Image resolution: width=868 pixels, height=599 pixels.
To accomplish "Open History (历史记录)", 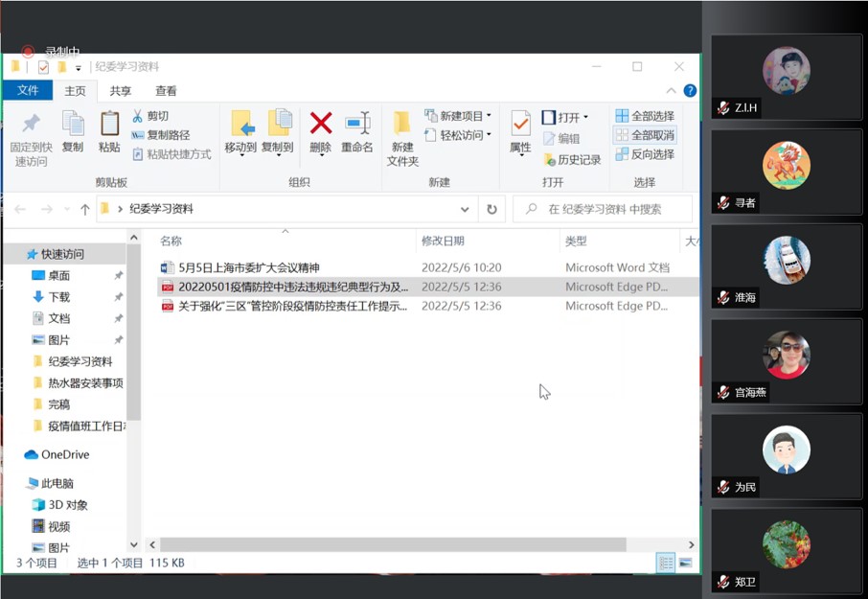I will tap(572, 160).
